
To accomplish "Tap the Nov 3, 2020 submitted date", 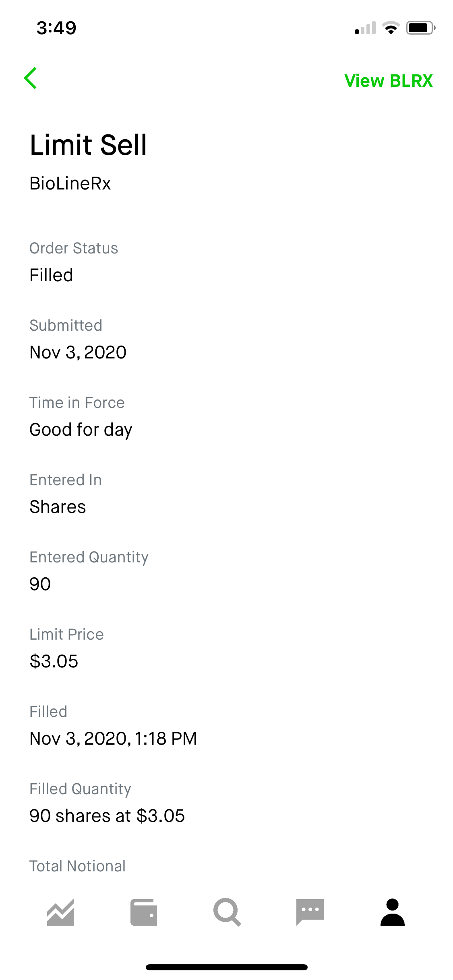I will [x=78, y=352].
